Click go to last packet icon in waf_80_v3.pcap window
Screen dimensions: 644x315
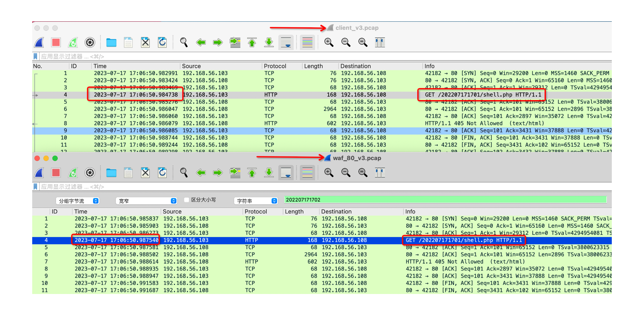[x=269, y=173]
